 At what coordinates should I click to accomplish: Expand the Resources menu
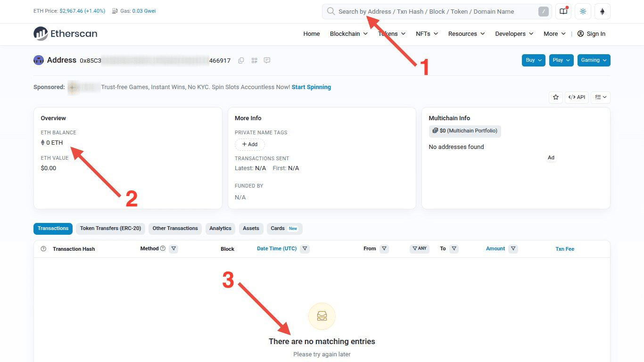coord(466,33)
